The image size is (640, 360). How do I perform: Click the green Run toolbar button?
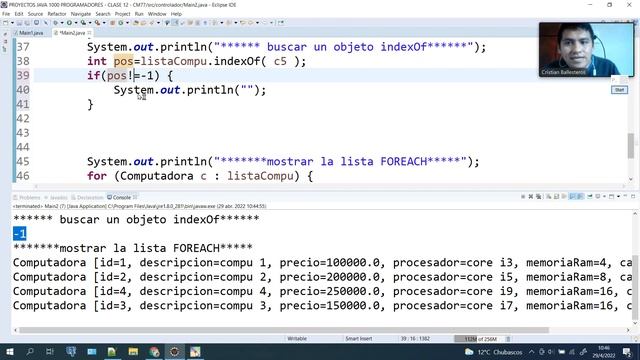[69, 23]
